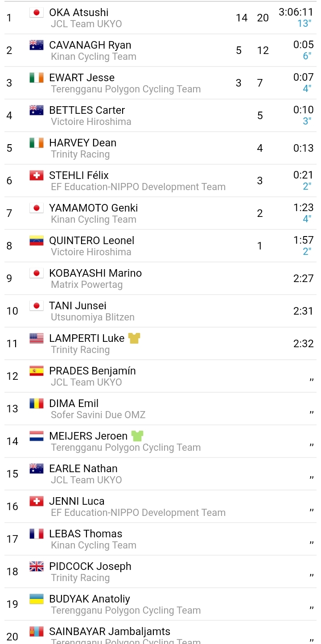The image size is (321, 644).
Task: Open Sofer Savini Due OMZ team
Action: coord(98,415)
